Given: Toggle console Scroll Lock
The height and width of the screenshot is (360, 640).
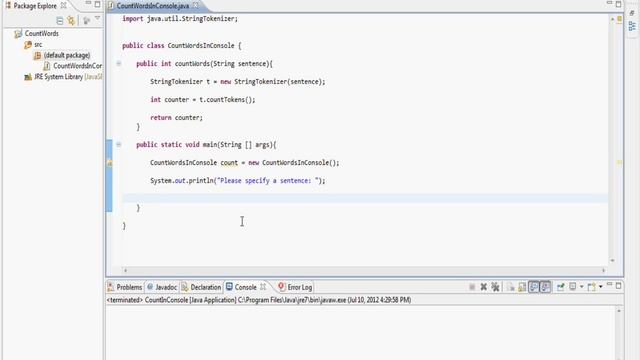Looking at the screenshot, I should pos(522,287).
